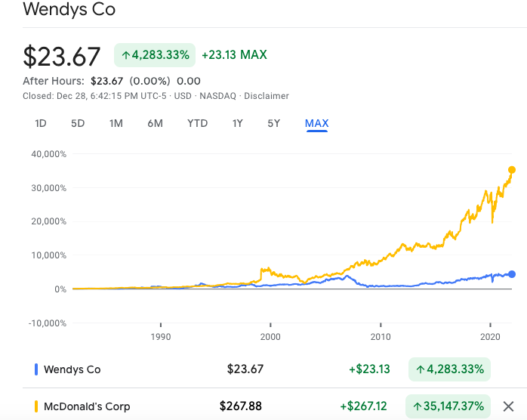The height and width of the screenshot is (420, 527).
Task: Choose the YTD range tab
Action: (x=197, y=123)
